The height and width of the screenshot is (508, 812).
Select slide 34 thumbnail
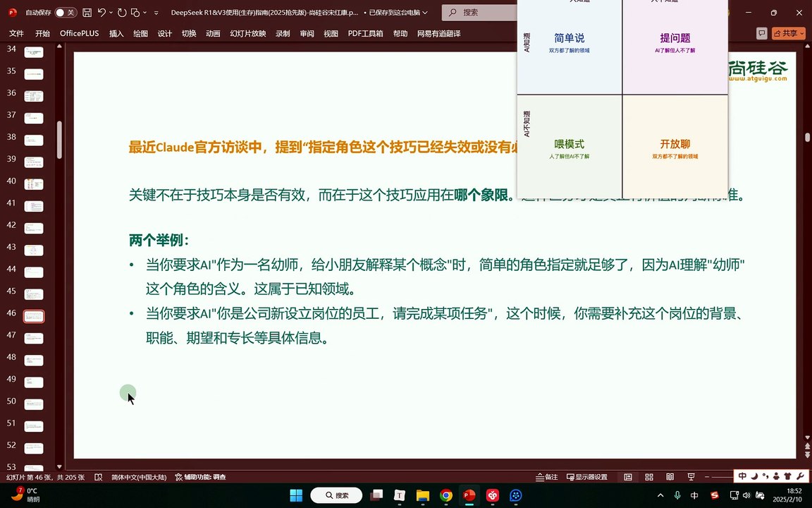pos(34,52)
